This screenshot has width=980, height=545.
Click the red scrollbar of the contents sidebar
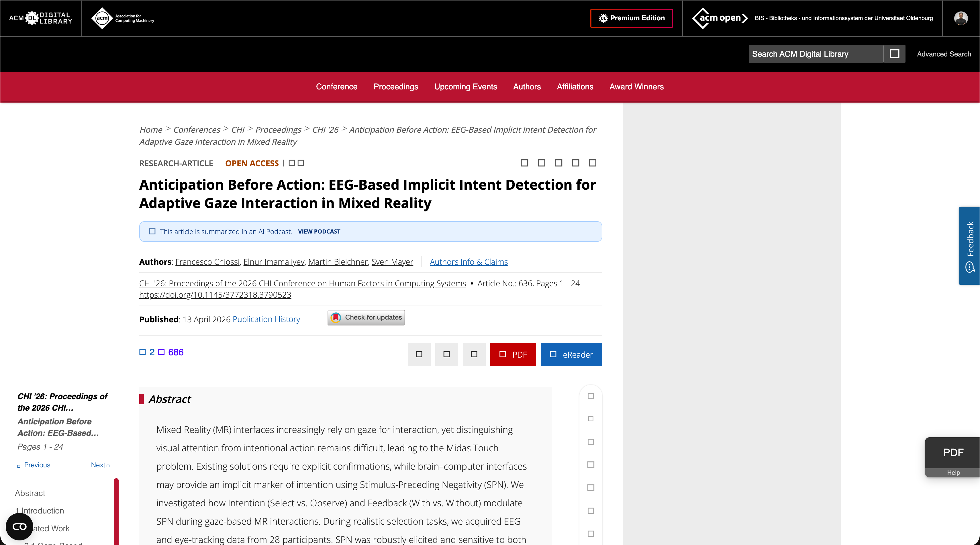(116, 511)
